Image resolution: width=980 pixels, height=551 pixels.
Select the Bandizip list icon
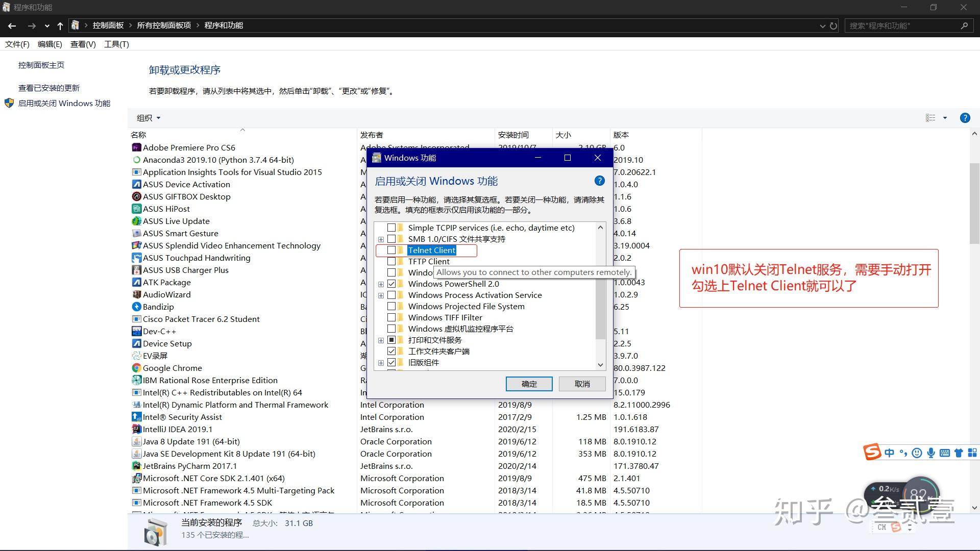click(x=136, y=307)
